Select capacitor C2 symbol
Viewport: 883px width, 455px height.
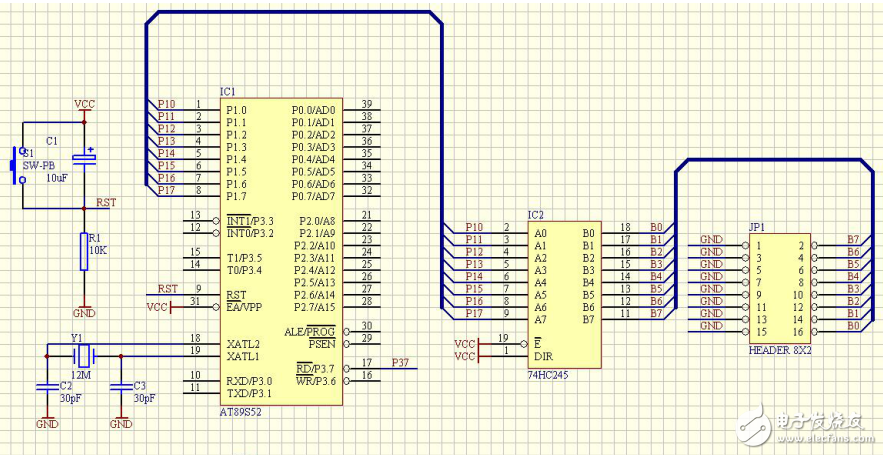point(46,386)
